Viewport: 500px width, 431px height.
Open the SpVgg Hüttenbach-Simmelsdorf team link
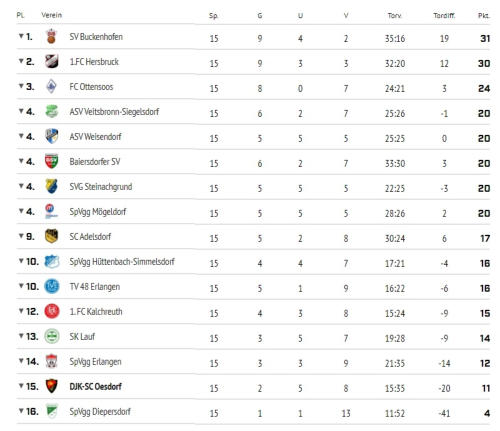click(122, 262)
